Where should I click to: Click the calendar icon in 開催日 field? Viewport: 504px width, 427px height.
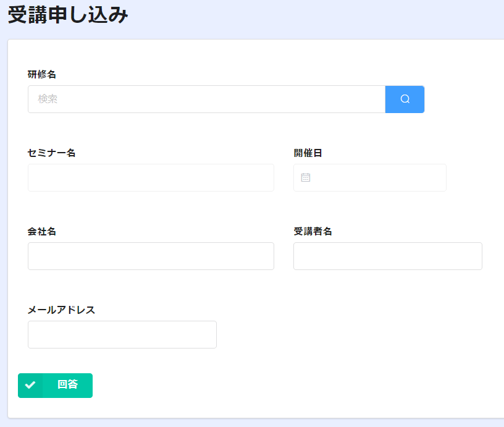(305, 177)
